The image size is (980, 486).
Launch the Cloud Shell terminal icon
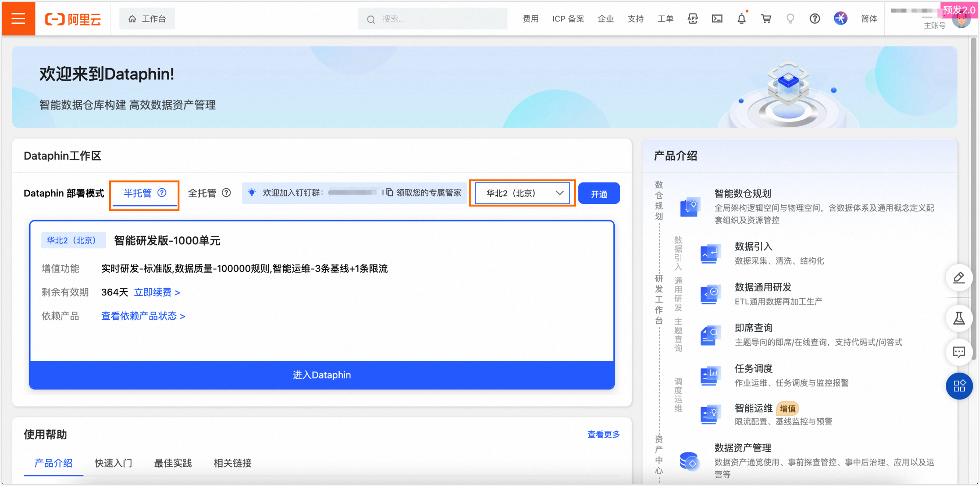click(x=717, y=19)
